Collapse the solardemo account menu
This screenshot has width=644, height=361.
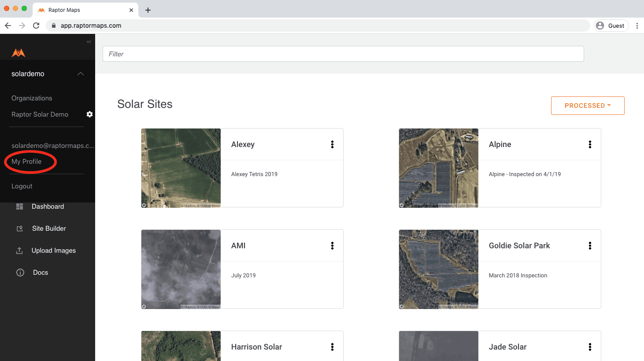[x=81, y=74]
